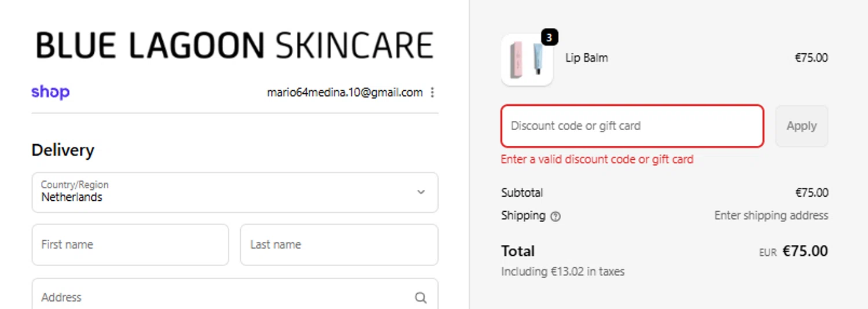Click the Lip Balm product name
The height and width of the screenshot is (309, 868).
pos(586,58)
